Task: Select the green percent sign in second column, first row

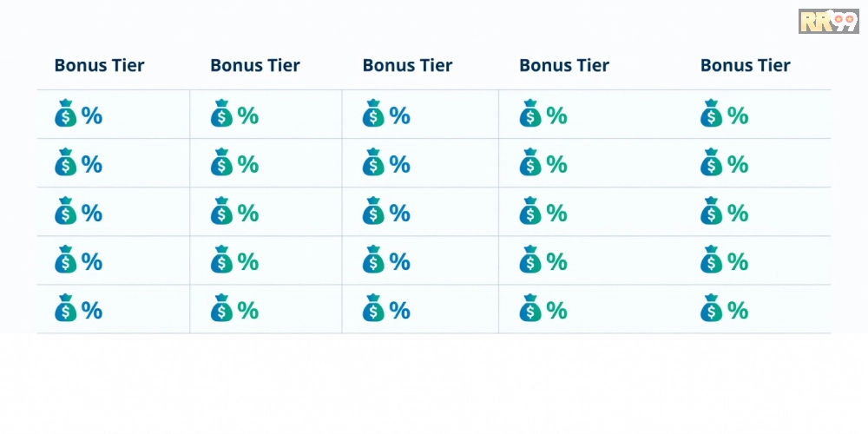Action: click(248, 115)
